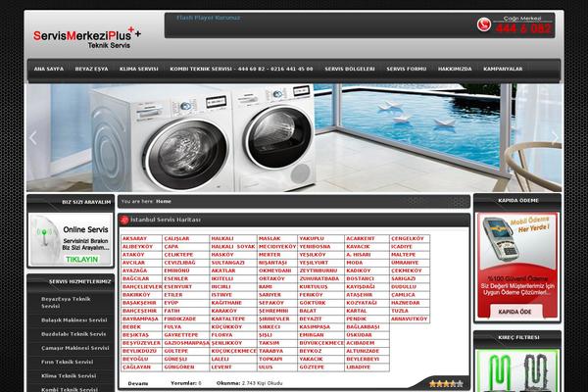This screenshot has height=392, width=588.
Task: Show next slide with right arrow
Action: coord(555,138)
